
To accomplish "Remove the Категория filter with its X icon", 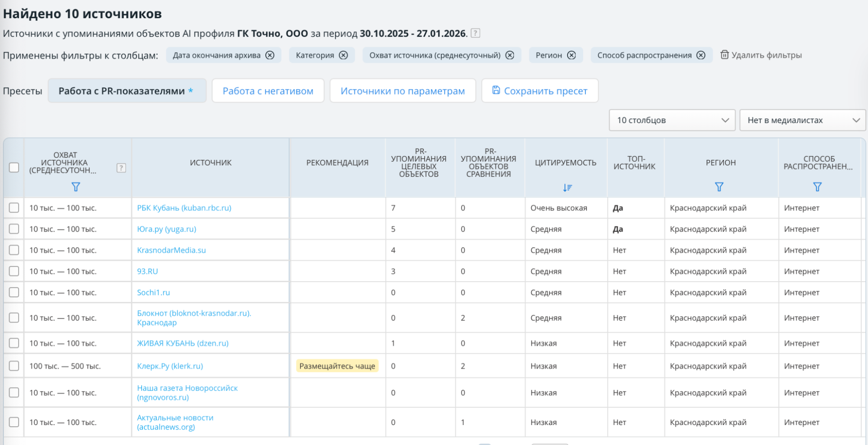I will coord(343,55).
